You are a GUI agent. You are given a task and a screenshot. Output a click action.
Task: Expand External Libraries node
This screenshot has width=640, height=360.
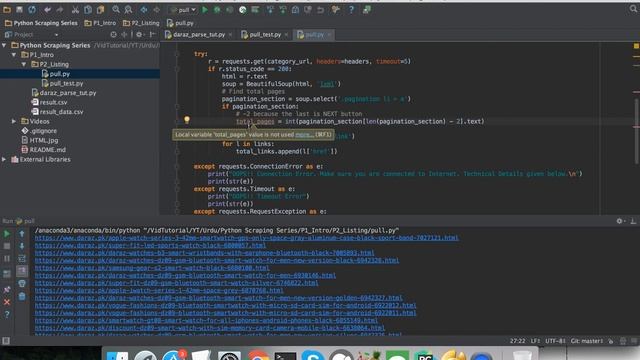tap(4, 159)
